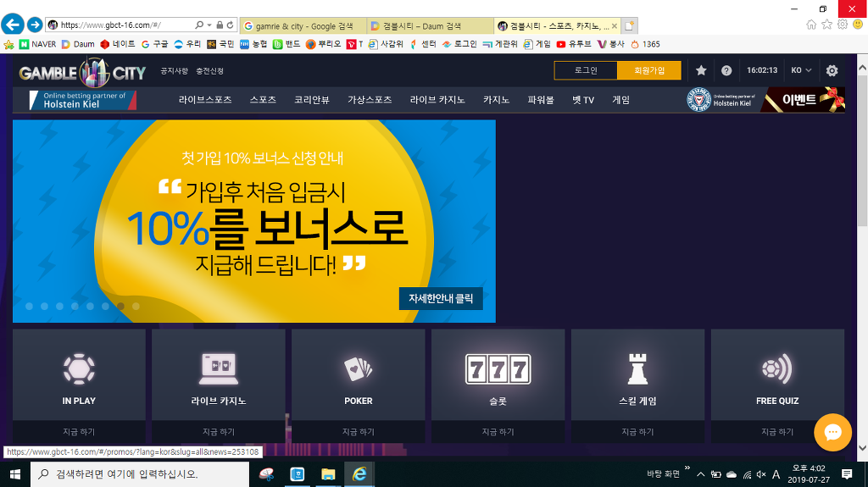Screen dimensions: 868x487
Task: Open the 라이브스포츠 menu item
Action: (x=205, y=100)
